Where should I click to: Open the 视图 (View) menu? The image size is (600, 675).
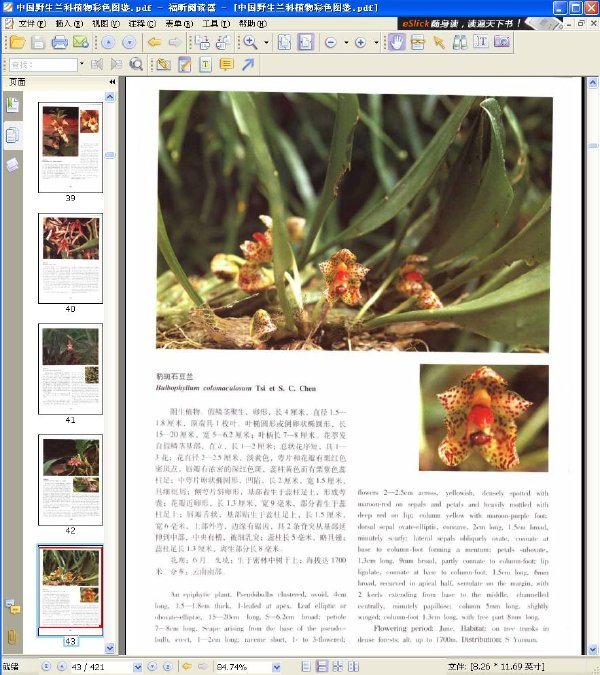tap(106, 23)
